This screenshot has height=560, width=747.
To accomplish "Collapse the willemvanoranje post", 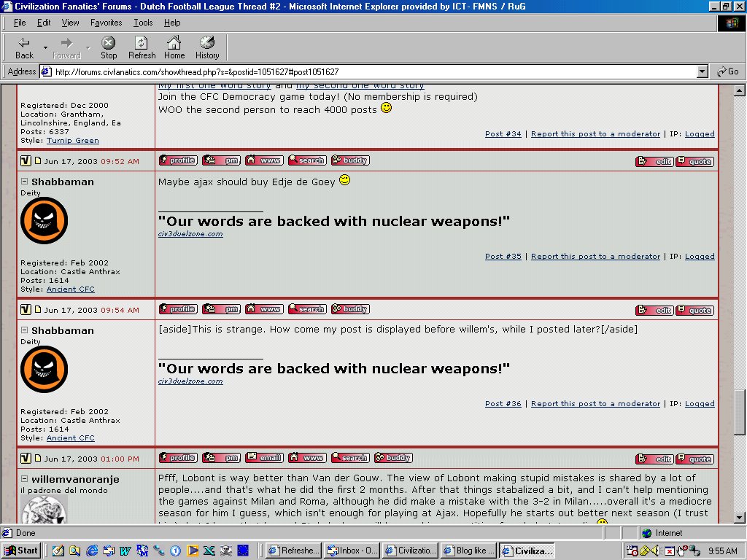I will 24,478.
